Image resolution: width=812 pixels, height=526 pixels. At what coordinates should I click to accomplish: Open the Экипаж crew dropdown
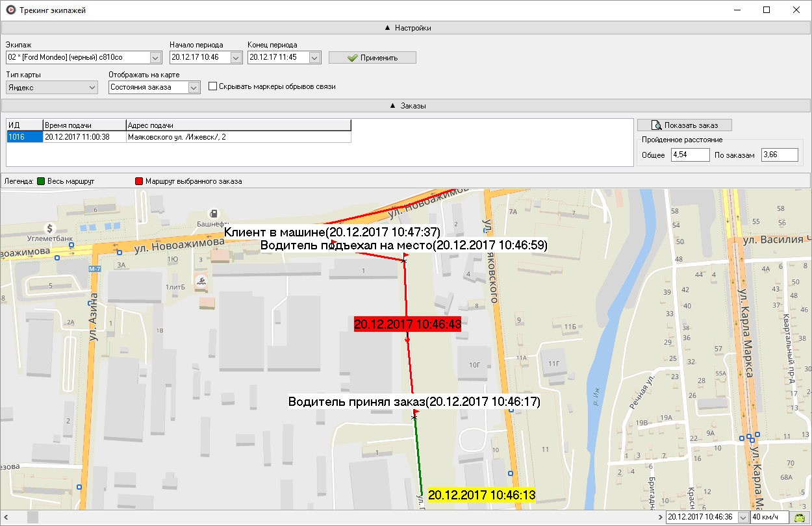[155, 58]
